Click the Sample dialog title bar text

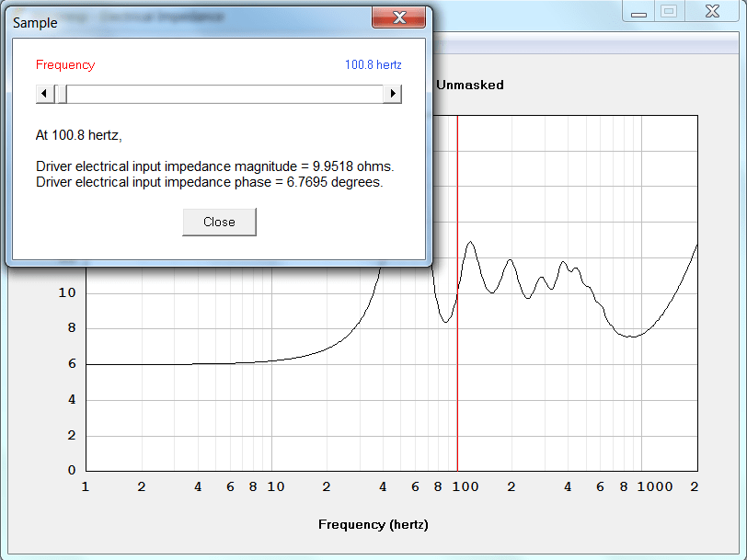[x=35, y=22]
